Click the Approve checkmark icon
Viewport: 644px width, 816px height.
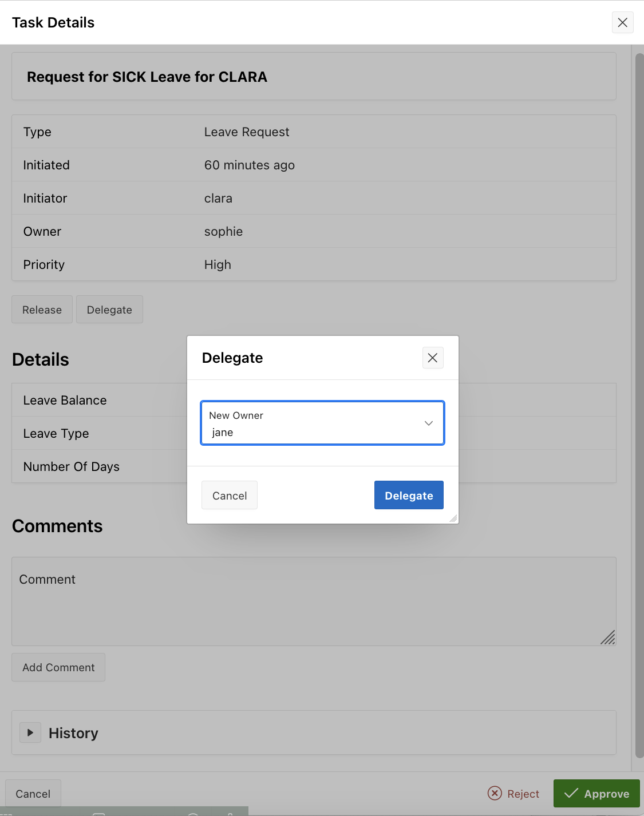tap(571, 793)
